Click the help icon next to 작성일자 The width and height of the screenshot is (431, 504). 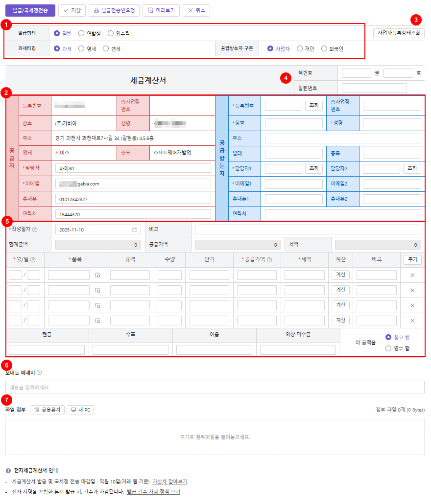[35, 229]
